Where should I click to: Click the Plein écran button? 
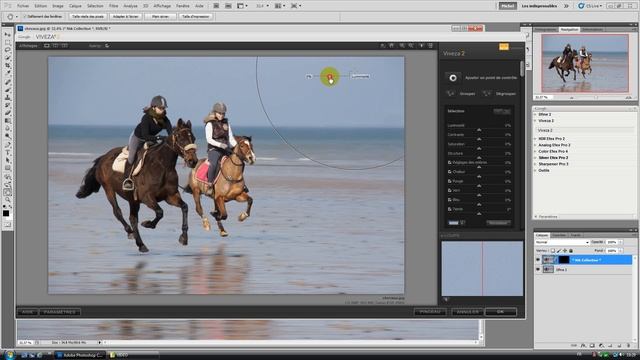point(160,17)
